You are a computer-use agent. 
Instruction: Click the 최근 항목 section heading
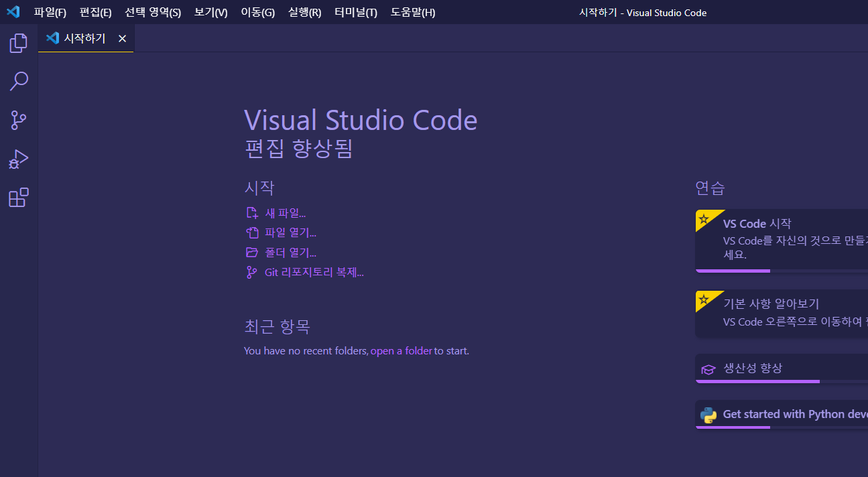(277, 327)
